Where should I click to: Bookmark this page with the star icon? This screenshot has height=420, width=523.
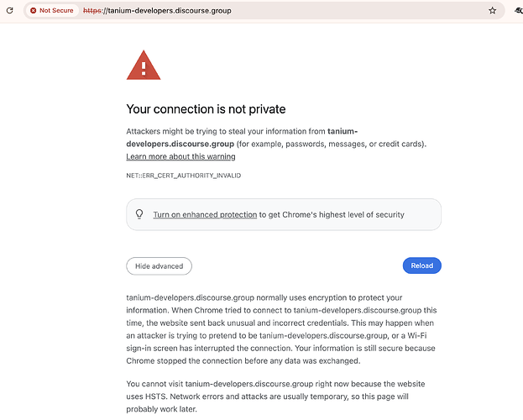[x=492, y=11]
